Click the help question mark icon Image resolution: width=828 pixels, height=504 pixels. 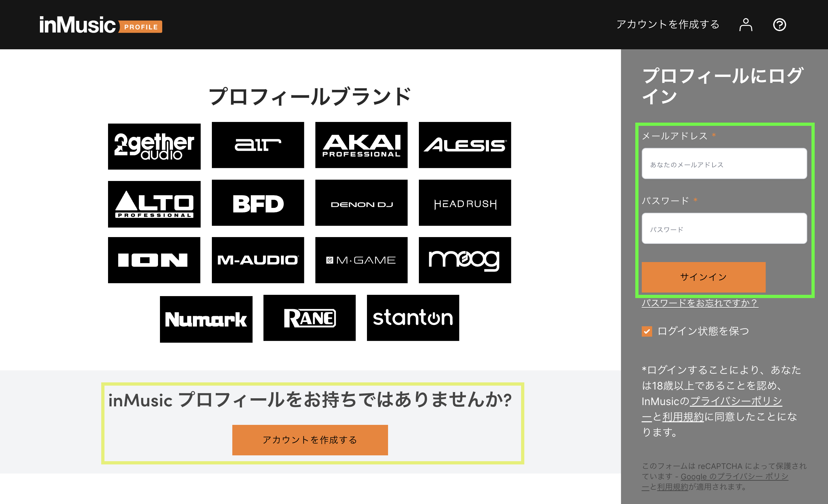(x=780, y=25)
